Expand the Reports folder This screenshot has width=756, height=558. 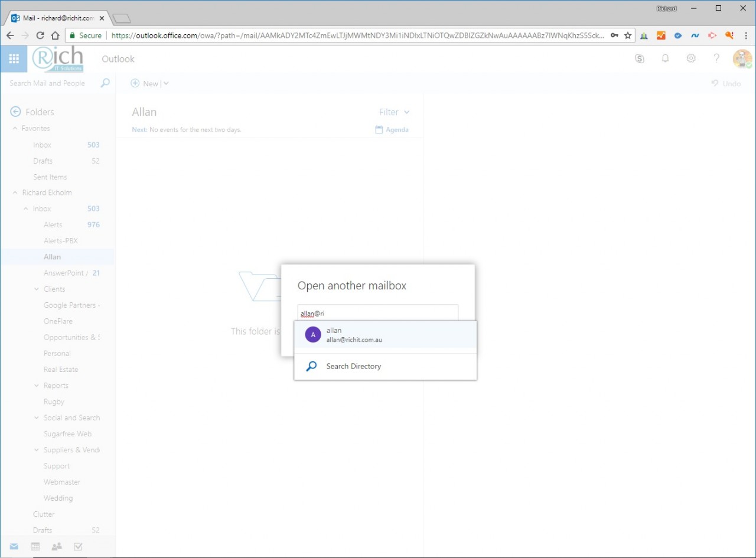click(37, 386)
